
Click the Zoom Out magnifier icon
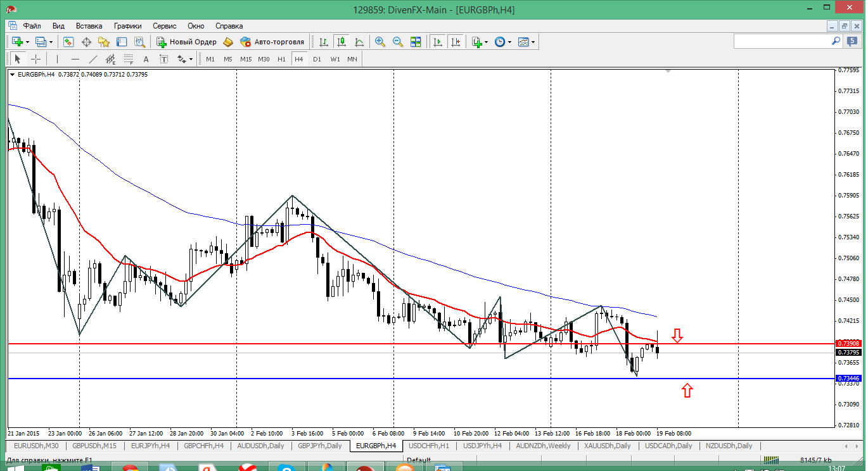[398, 42]
